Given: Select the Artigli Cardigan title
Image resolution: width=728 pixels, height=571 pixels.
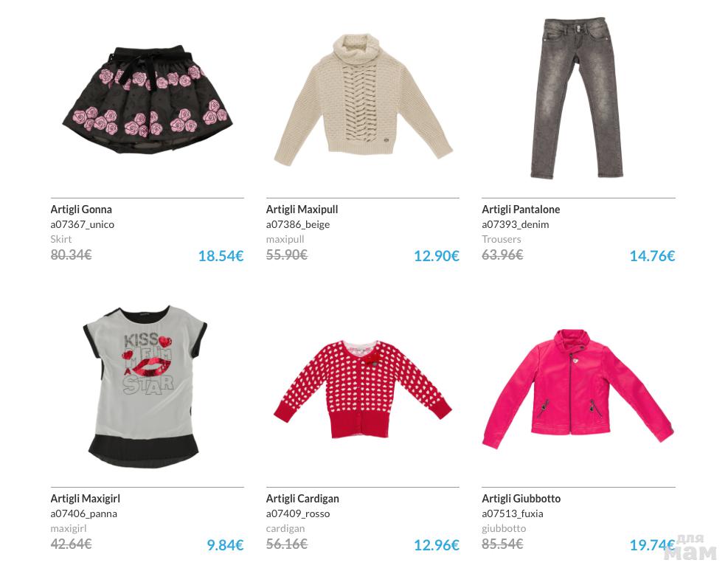Looking at the screenshot, I should [302, 499].
